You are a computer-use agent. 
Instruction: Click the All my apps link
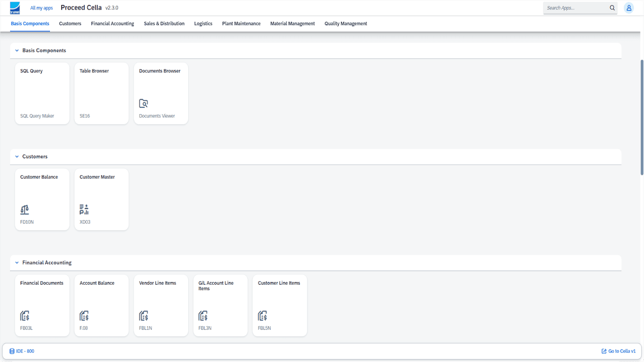click(x=41, y=8)
